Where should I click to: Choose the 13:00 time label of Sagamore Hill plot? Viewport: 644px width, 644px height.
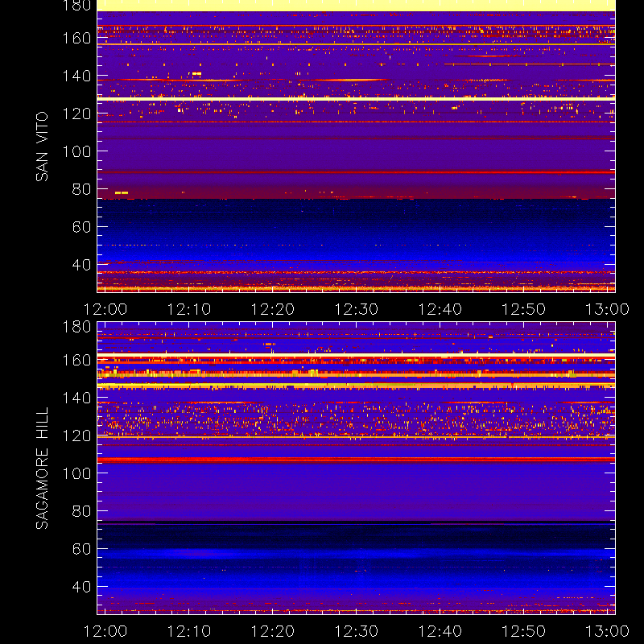coord(607,631)
